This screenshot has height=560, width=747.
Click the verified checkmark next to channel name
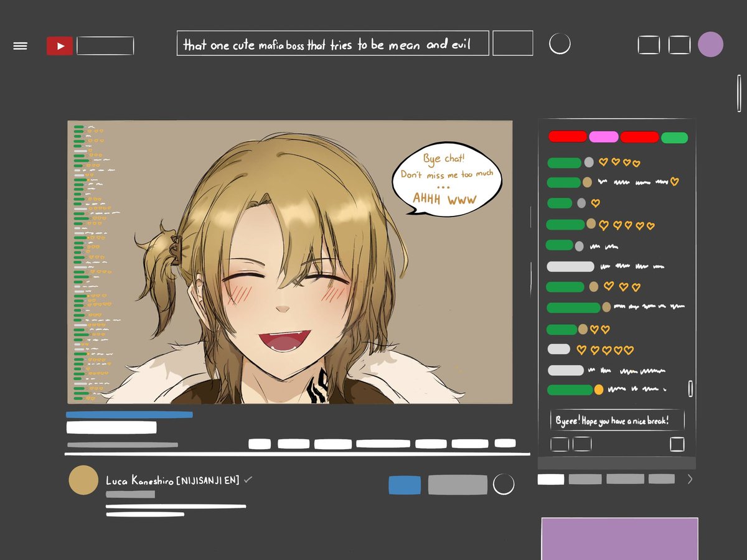click(x=248, y=480)
